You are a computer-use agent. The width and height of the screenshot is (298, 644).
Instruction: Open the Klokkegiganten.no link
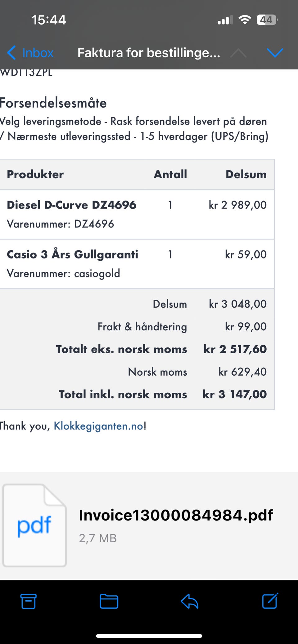(98, 426)
